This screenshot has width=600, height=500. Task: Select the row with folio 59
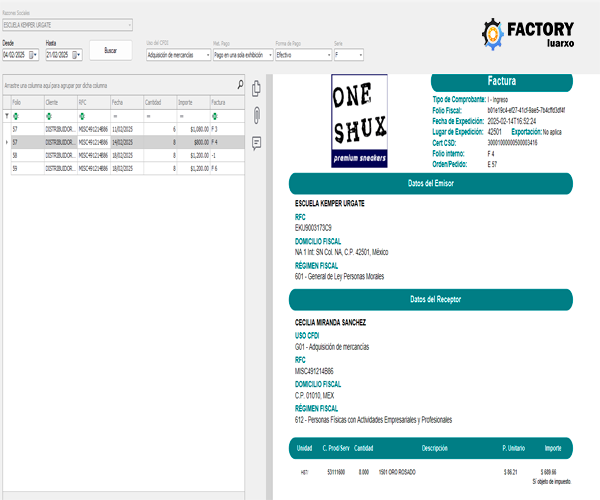coord(120,168)
